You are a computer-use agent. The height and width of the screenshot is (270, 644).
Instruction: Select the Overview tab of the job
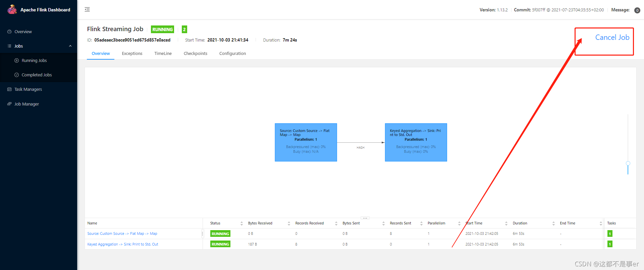[101, 53]
